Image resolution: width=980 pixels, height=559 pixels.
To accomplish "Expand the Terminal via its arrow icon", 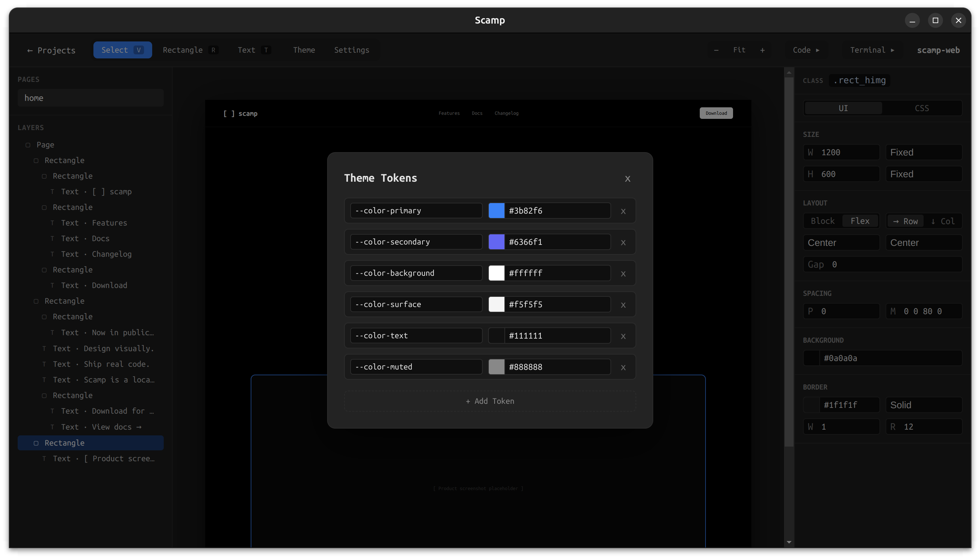I will point(892,50).
